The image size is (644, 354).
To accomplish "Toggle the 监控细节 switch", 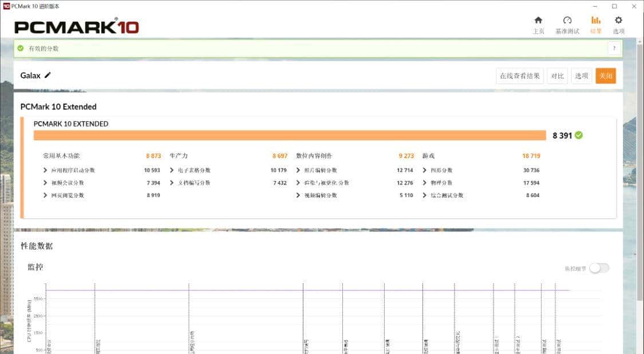I will coord(599,268).
